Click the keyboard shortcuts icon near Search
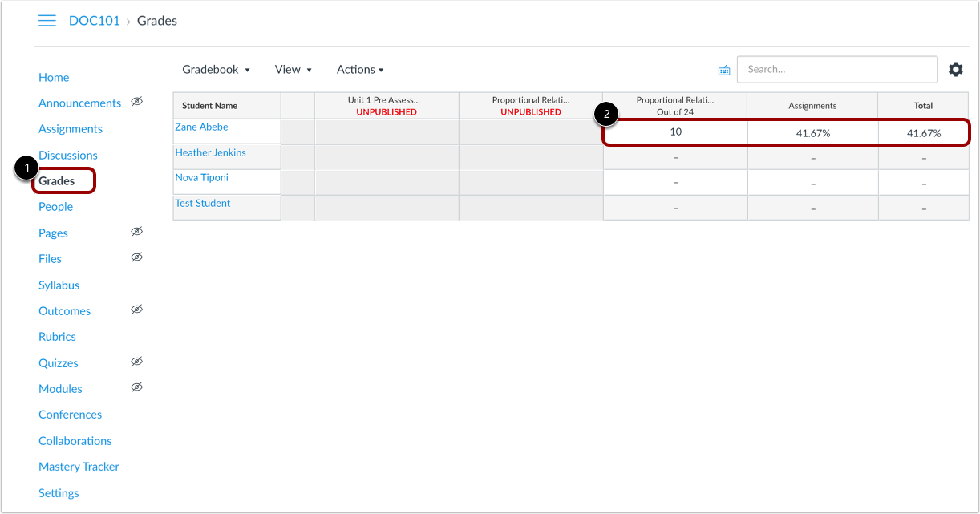This screenshot has width=980, height=514. 724,70
